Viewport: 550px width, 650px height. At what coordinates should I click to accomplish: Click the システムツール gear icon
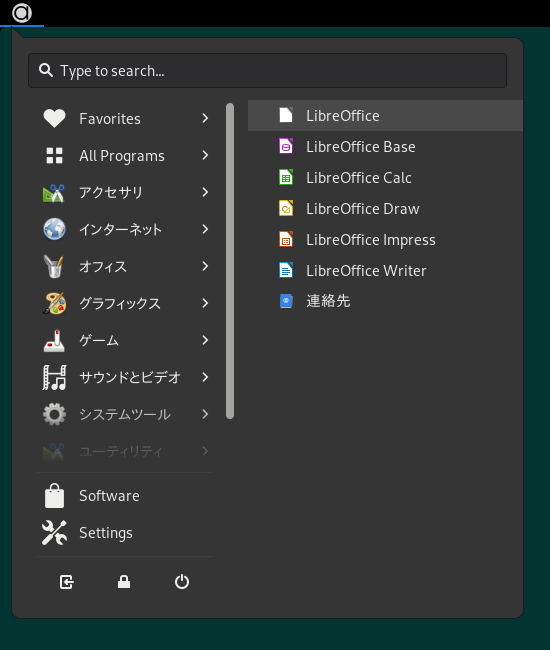click(54, 414)
